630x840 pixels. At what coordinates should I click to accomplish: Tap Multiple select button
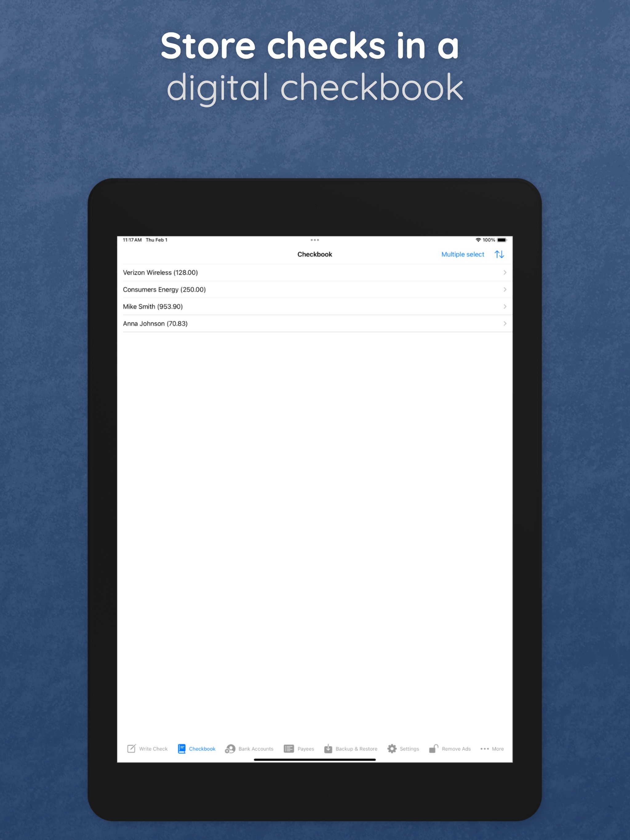point(461,255)
